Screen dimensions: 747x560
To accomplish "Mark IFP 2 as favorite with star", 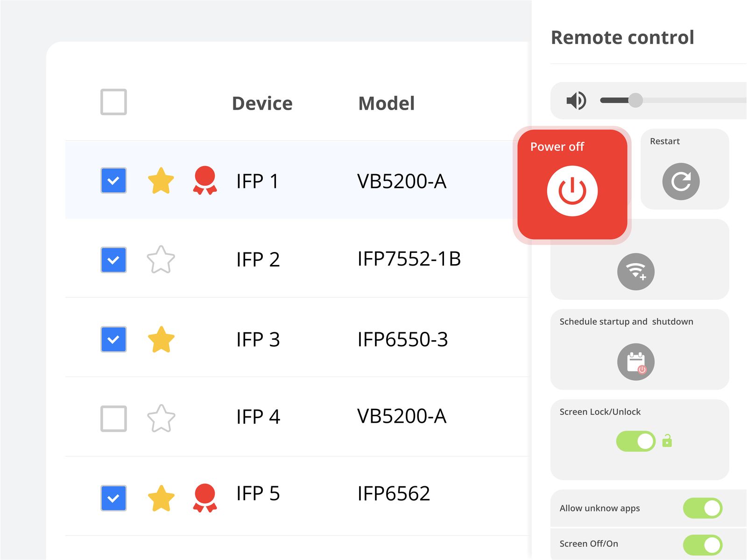I will pyautogui.click(x=161, y=260).
